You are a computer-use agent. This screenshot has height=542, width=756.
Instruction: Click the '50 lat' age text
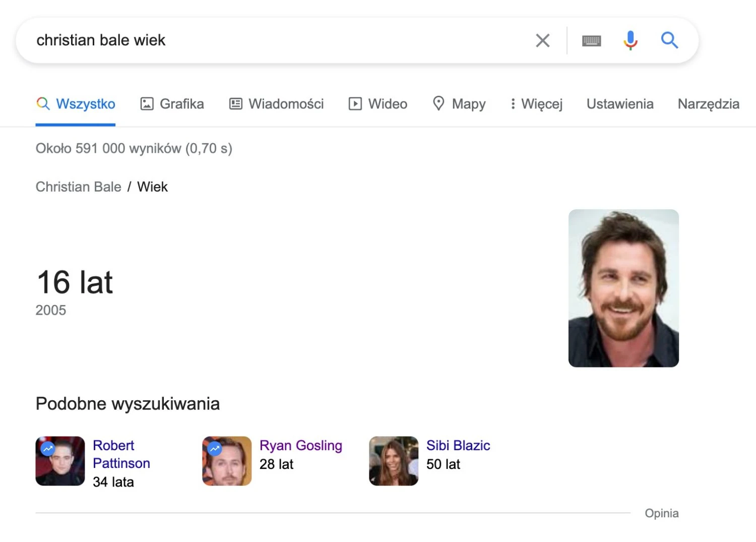(x=443, y=464)
